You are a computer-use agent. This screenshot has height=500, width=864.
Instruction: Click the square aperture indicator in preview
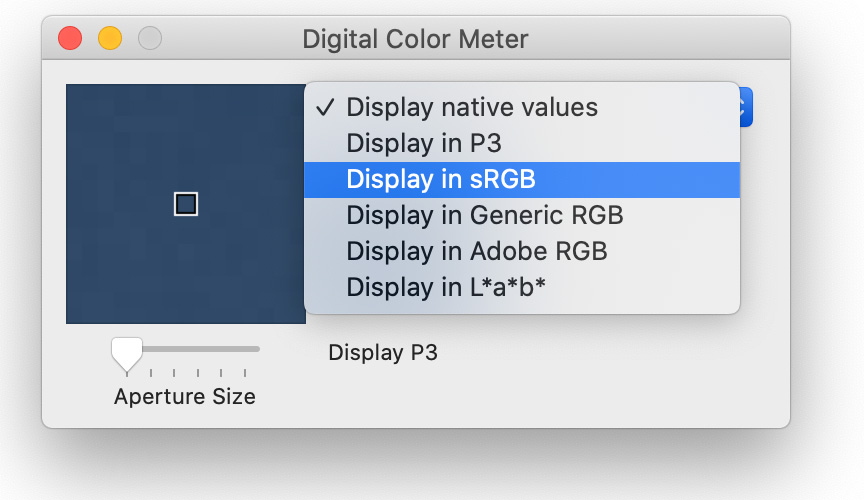pyautogui.click(x=186, y=204)
